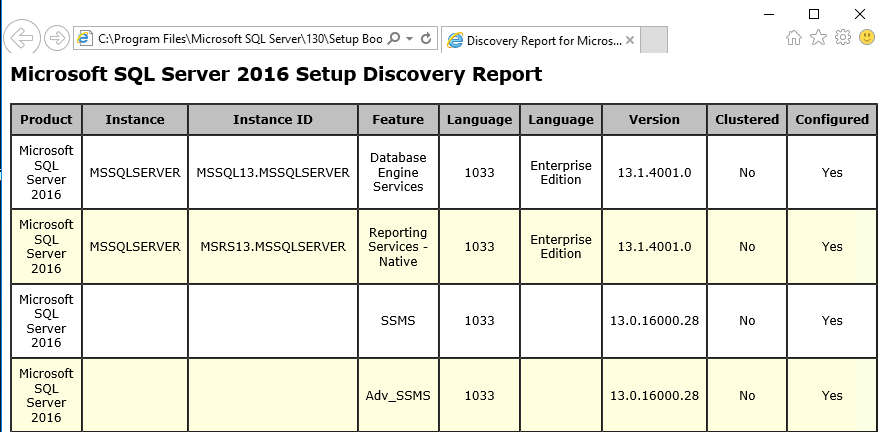
Task: Click Enterprise Edition in Reporting Services row
Action: [x=561, y=246]
